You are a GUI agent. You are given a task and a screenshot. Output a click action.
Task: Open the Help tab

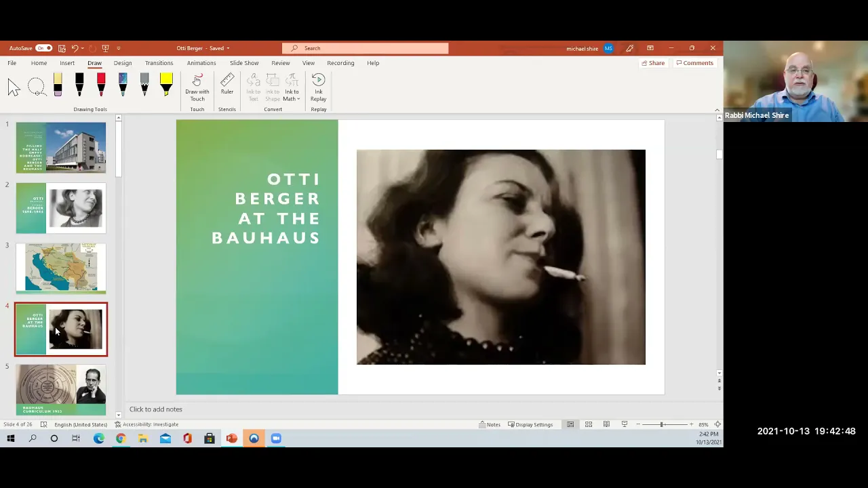point(373,63)
